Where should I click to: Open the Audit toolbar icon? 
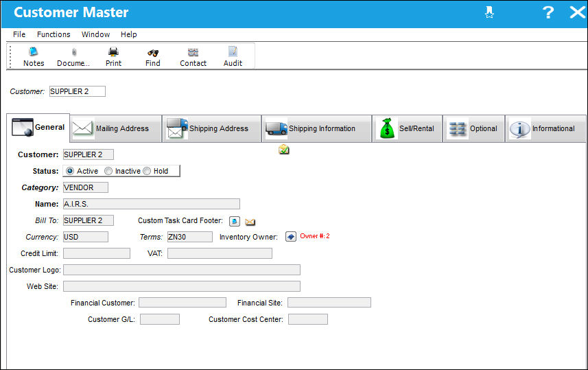233,57
